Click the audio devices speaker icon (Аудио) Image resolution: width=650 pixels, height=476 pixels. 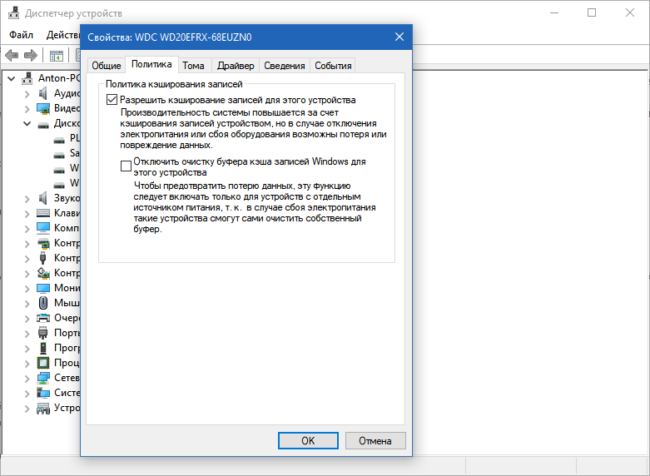click(43, 93)
